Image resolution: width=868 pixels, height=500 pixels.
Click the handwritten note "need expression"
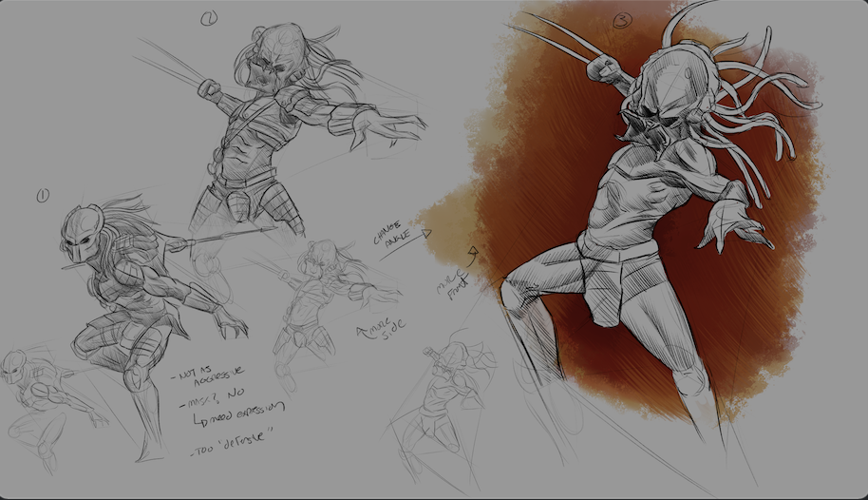coord(239,413)
